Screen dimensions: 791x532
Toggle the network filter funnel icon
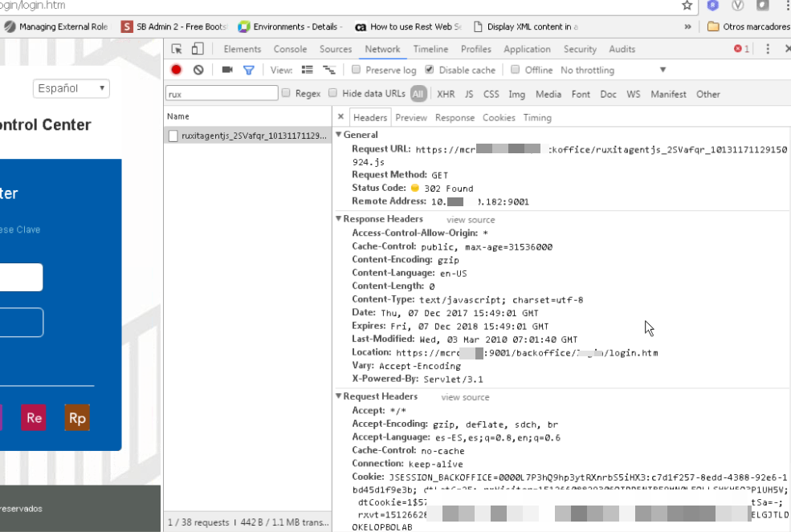click(x=249, y=70)
